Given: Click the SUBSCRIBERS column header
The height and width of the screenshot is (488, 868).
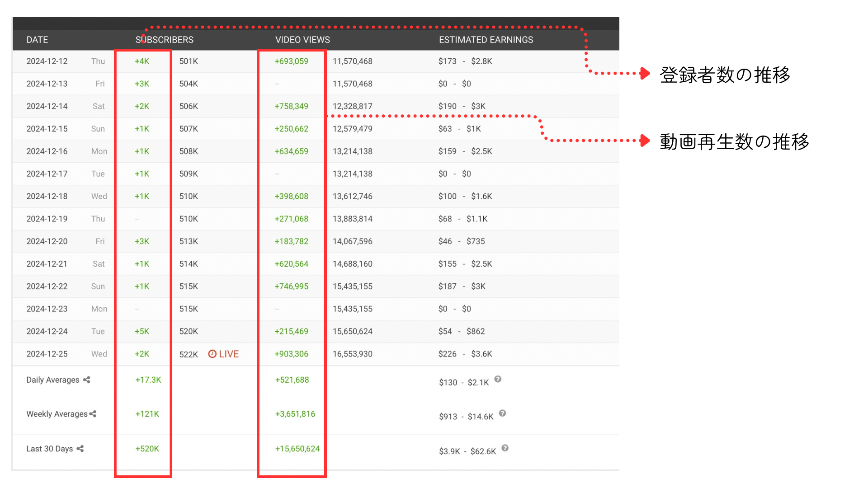Looking at the screenshot, I should coord(165,40).
